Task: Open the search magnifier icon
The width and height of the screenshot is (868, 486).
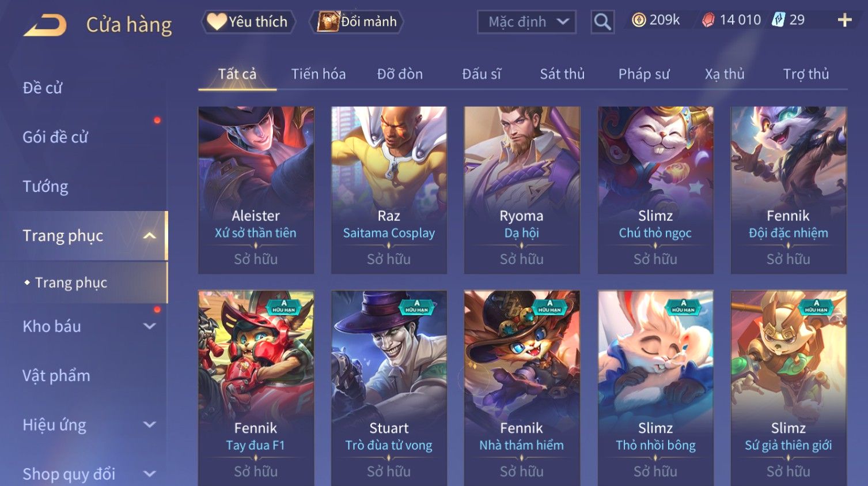Action: coord(602,22)
